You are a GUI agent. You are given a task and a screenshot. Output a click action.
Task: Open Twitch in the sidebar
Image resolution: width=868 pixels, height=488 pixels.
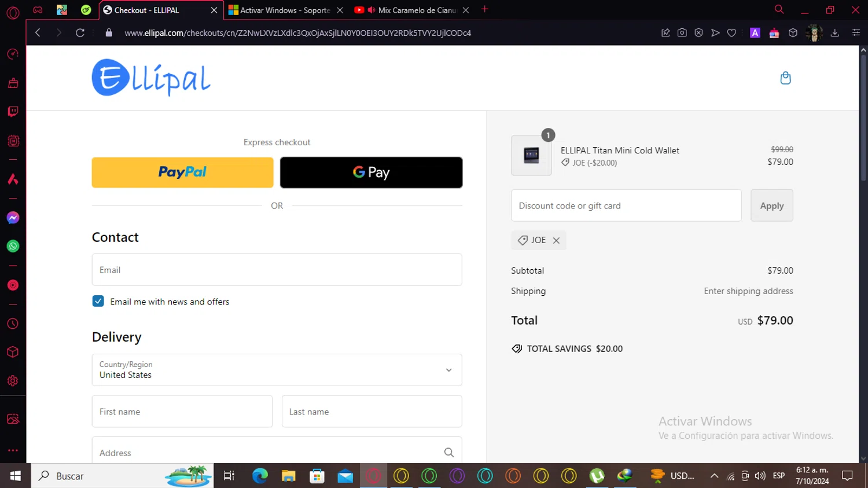(13, 112)
